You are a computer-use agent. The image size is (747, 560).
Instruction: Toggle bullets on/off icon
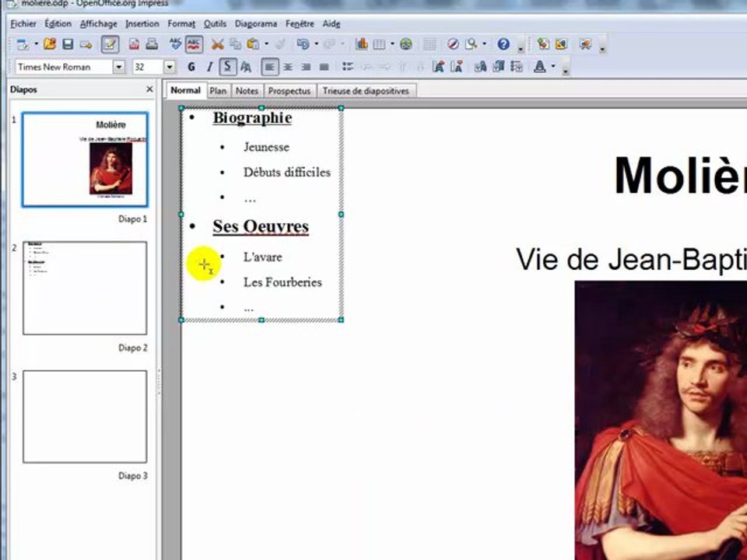348,67
